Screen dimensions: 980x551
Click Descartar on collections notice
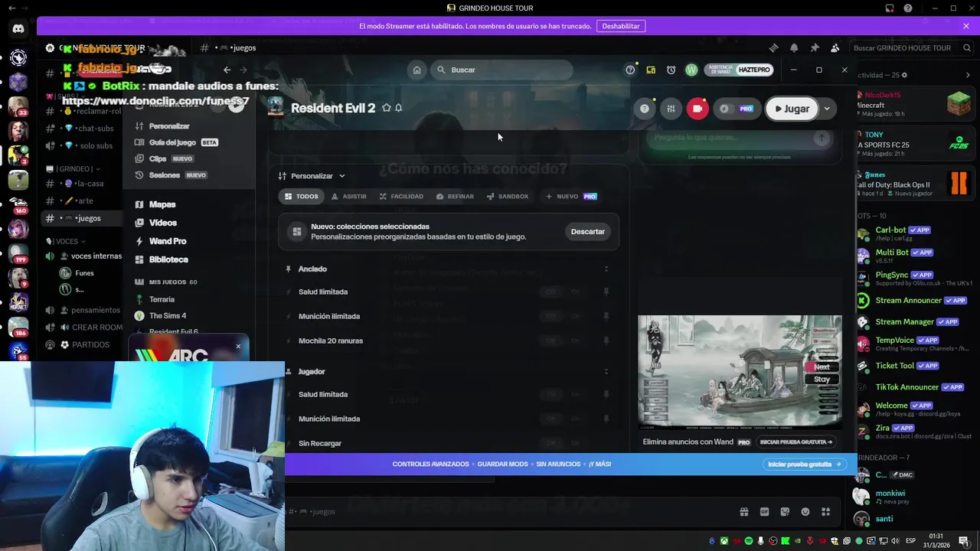(x=588, y=232)
